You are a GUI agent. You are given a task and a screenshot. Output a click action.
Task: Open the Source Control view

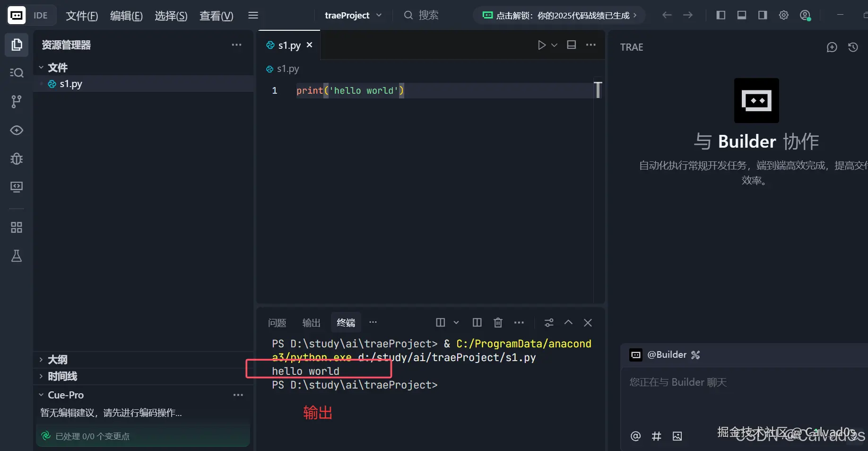click(17, 101)
